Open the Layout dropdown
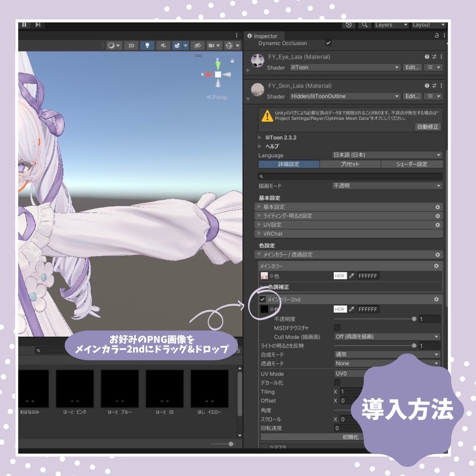The width and height of the screenshot is (476, 476). pos(428,25)
